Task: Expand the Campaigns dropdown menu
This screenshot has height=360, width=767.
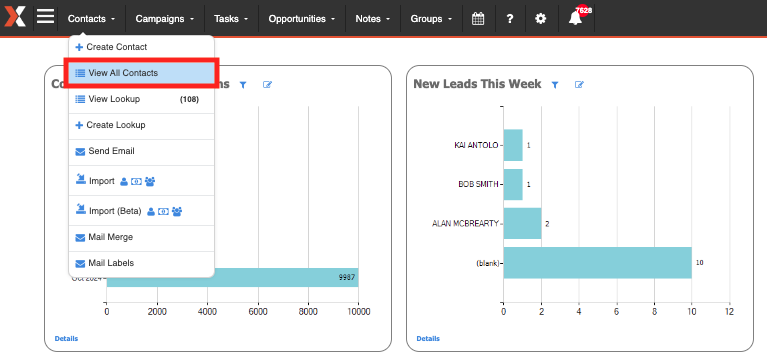Action: coord(165,19)
